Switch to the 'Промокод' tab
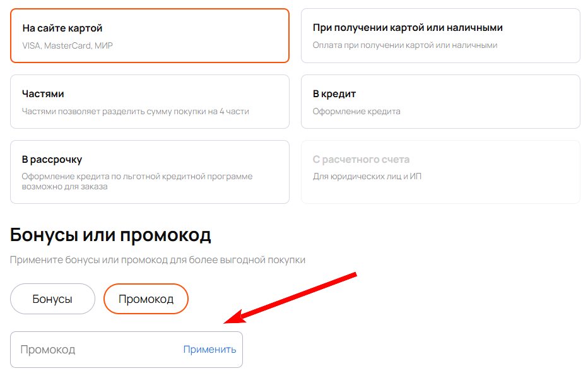 146,298
